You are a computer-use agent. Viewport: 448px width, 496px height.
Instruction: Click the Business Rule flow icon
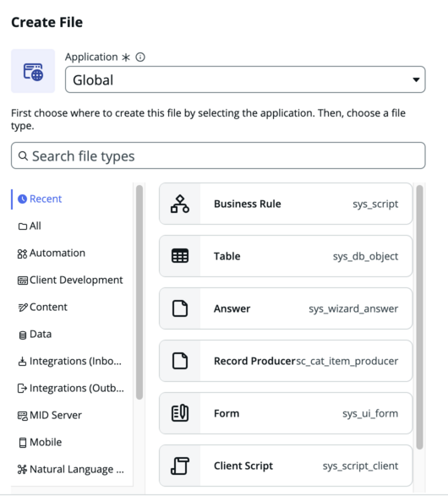pyautogui.click(x=180, y=204)
